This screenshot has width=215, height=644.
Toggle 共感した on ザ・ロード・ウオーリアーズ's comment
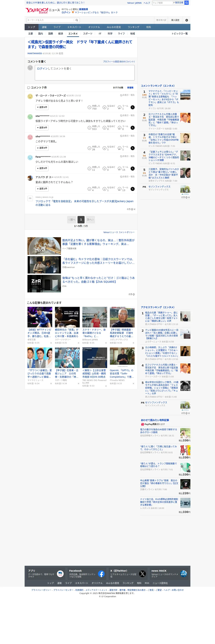[94, 107]
